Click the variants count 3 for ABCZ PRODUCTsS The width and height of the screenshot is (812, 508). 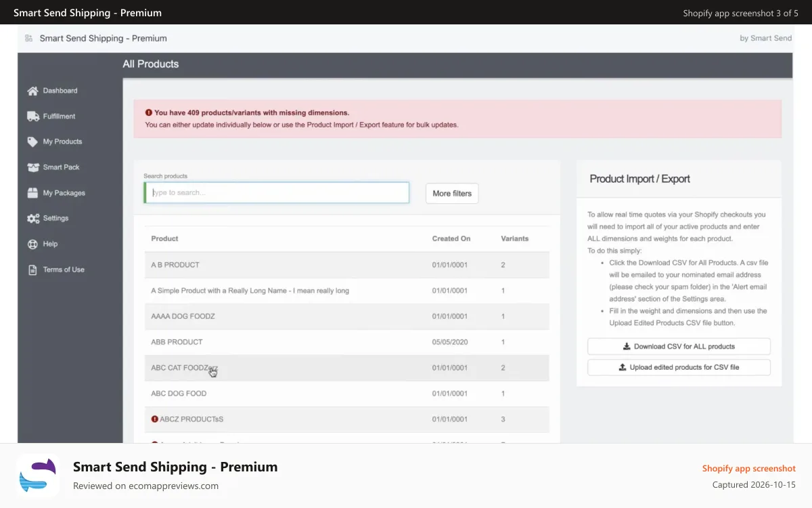tap(503, 419)
